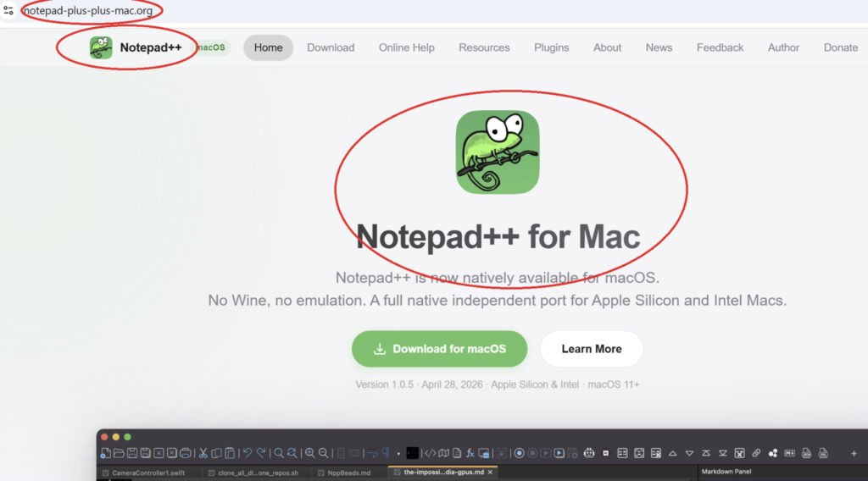Open the Online Help navigation link

[406, 47]
